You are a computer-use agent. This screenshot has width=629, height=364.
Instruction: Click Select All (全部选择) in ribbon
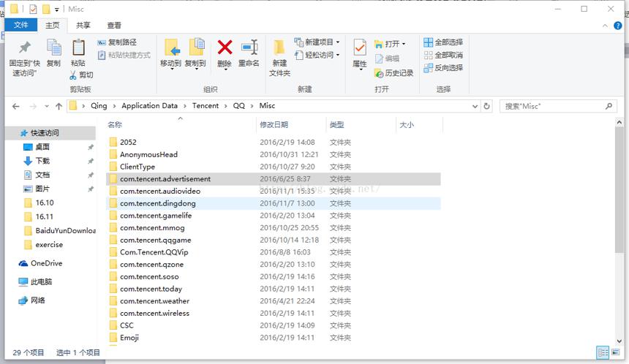(x=443, y=42)
